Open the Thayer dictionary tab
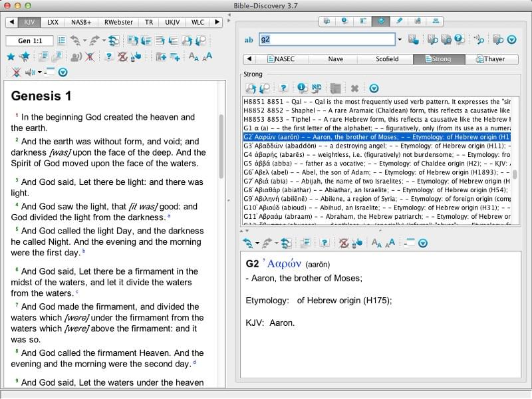 491,59
